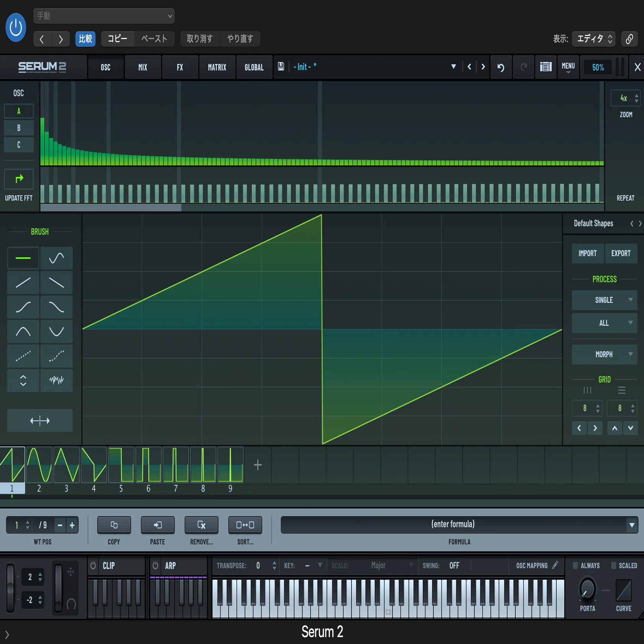Toggle the ARP power switch
This screenshot has height=644, width=644.
(155, 566)
